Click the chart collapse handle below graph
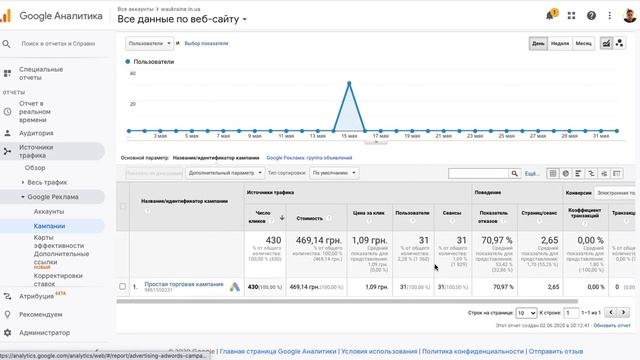The width and height of the screenshot is (640, 360). point(376,142)
